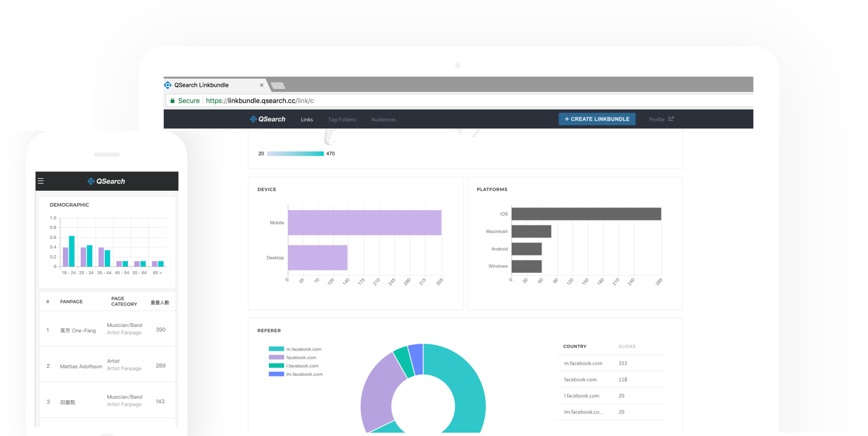Click the QSearch favicon on browser tab

[168, 85]
